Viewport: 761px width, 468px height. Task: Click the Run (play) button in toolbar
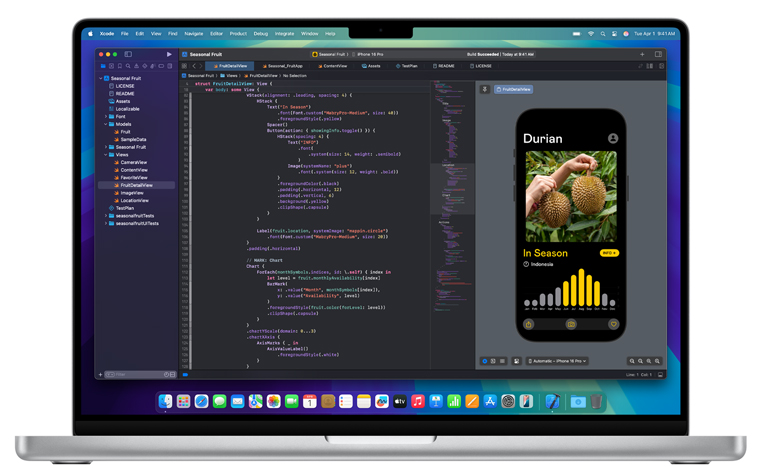169,54
